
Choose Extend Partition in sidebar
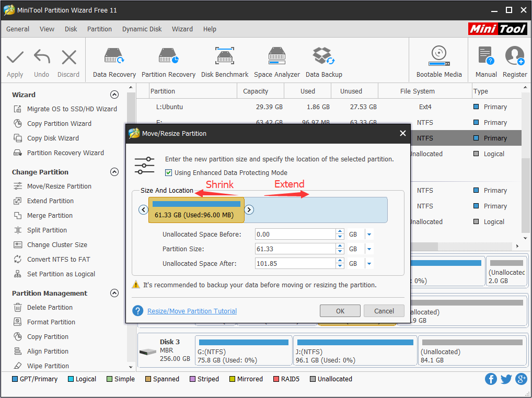pos(50,201)
